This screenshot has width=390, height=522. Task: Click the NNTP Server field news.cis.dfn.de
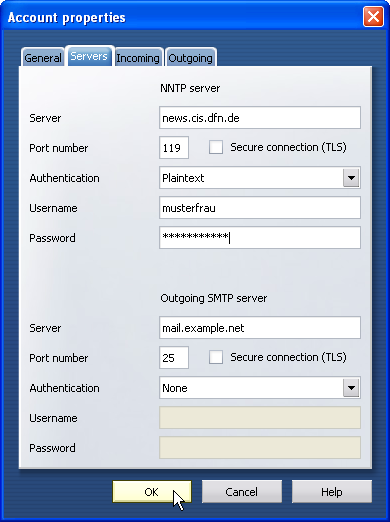pyautogui.click(x=260, y=118)
